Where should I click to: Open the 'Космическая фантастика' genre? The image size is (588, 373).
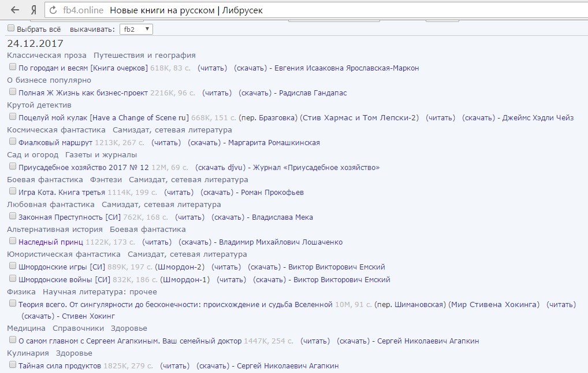coord(57,130)
